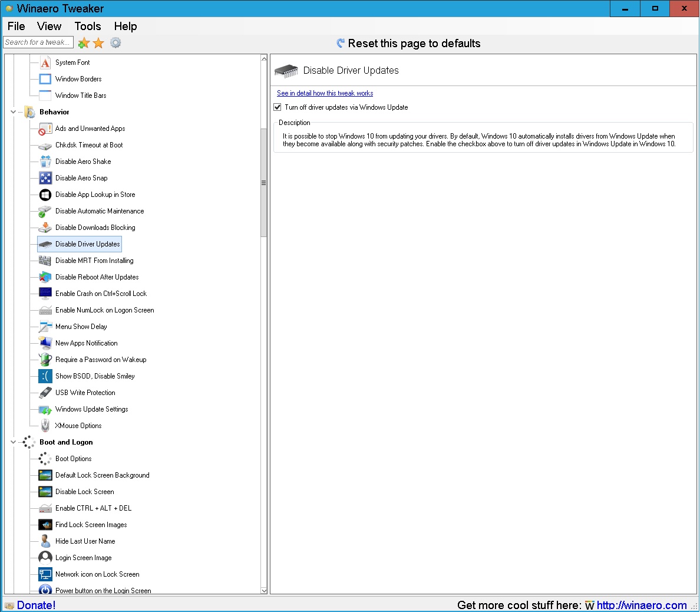
Task: Visit the http://winaero.com link
Action: pyautogui.click(x=642, y=606)
